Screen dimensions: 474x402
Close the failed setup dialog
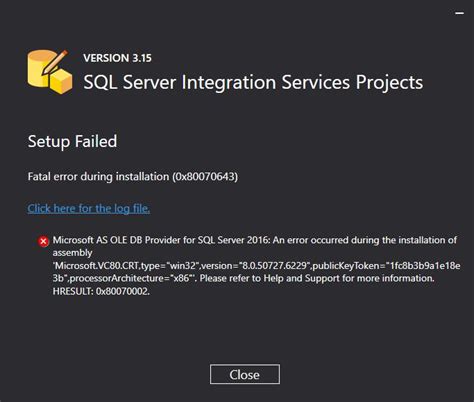coord(245,374)
